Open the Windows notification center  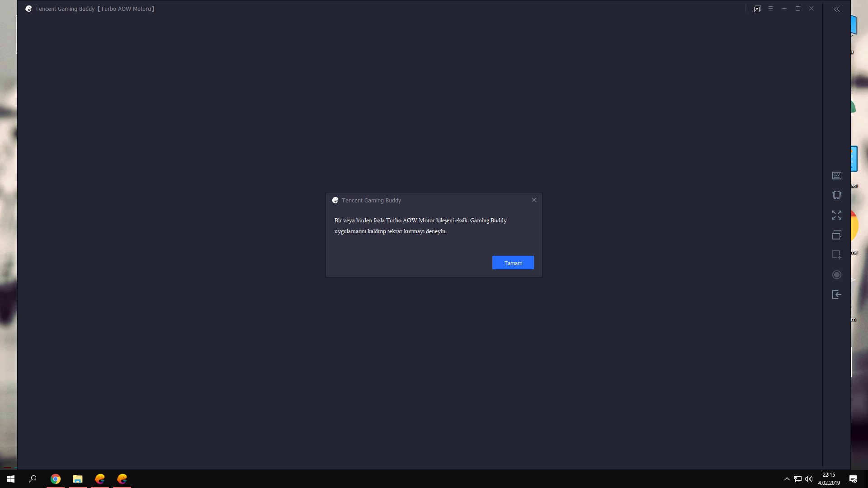853,479
